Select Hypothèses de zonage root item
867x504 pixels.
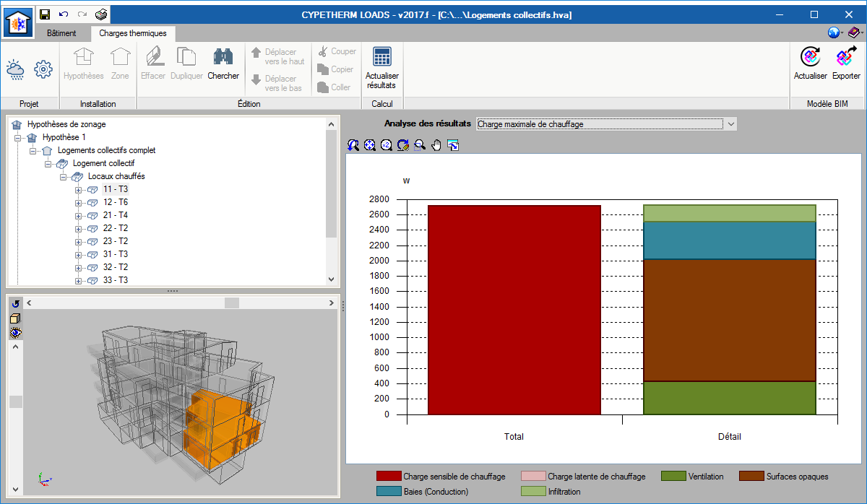(66, 124)
